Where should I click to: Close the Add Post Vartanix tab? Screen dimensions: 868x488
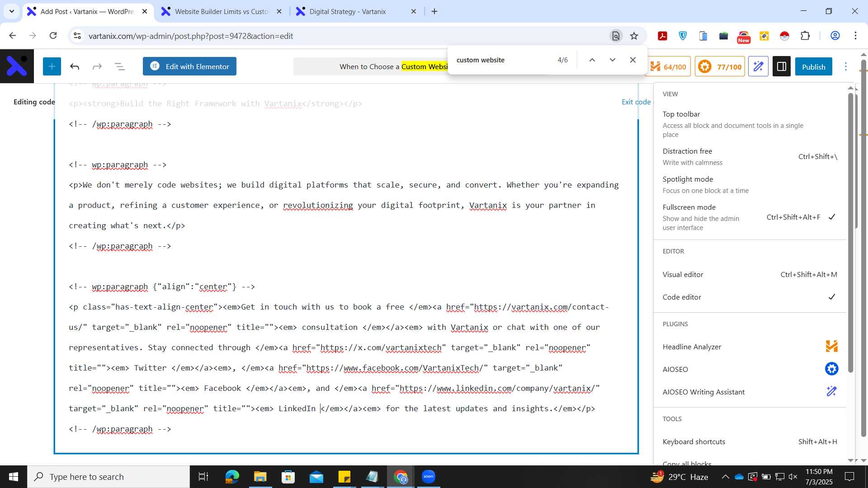145,11
